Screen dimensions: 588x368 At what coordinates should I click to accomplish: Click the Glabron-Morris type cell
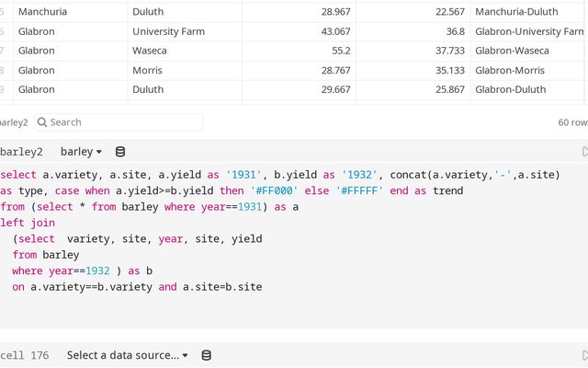point(510,70)
